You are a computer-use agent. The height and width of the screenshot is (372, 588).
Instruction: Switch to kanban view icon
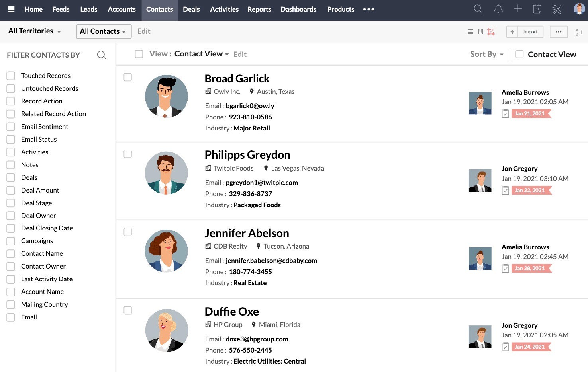click(480, 32)
